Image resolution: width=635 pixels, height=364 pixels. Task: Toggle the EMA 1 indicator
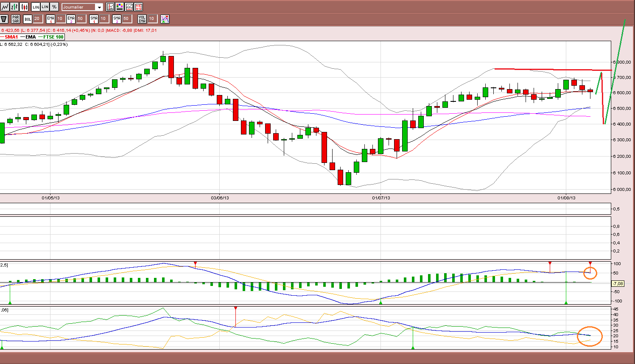pyautogui.click(x=51, y=19)
